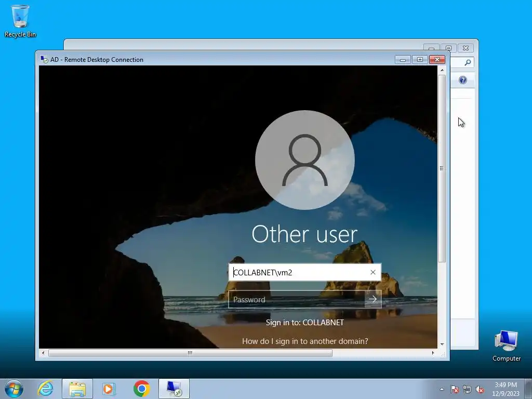Screen dimensions: 532x399
Task: Click the COLLABNET\vm2 username field
Action: pos(304,272)
